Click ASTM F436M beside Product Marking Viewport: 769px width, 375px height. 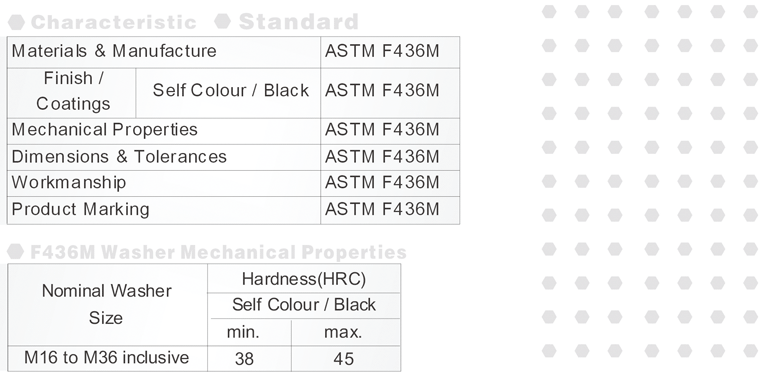coord(382,209)
